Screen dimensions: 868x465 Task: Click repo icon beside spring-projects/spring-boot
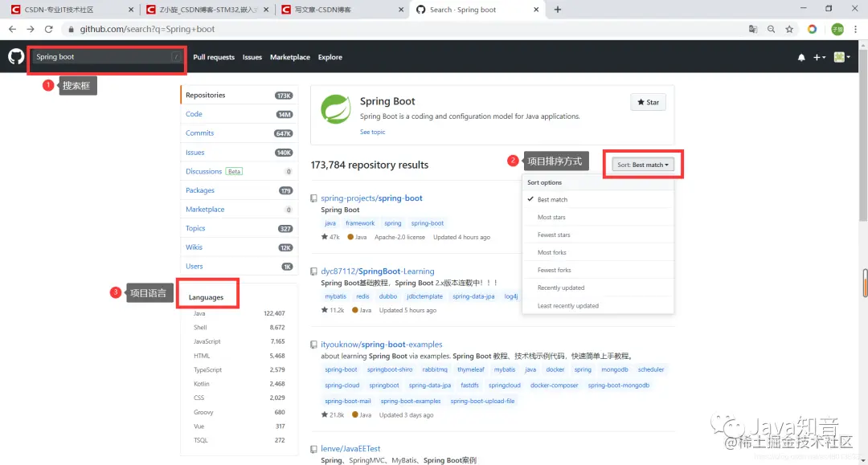(x=314, y=198)
